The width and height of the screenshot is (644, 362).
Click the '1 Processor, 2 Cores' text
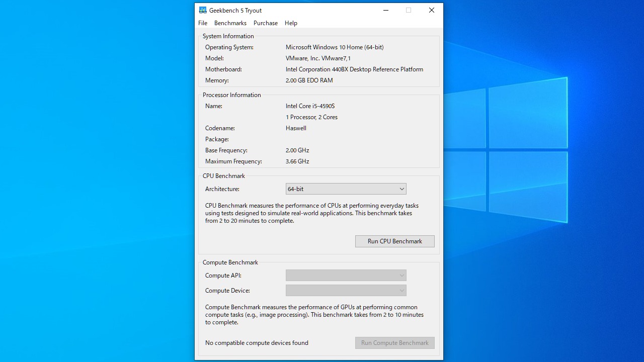pos(311,117)
